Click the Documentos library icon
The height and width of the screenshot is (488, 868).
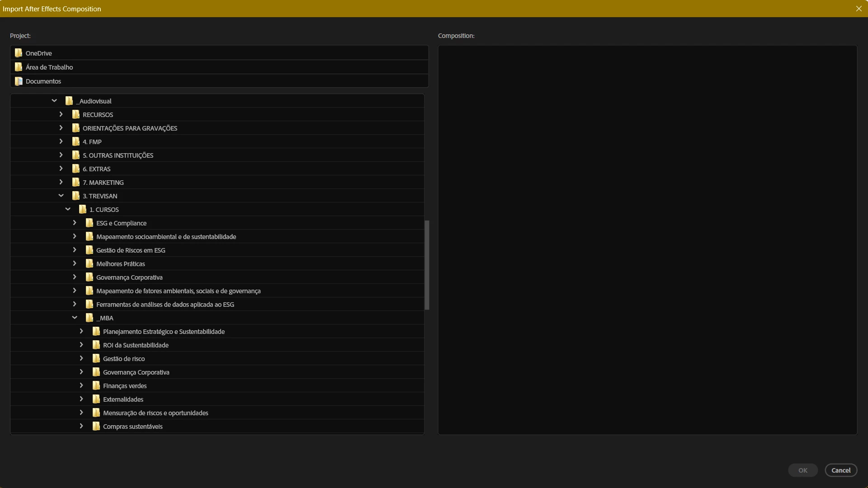pos(19,81)
